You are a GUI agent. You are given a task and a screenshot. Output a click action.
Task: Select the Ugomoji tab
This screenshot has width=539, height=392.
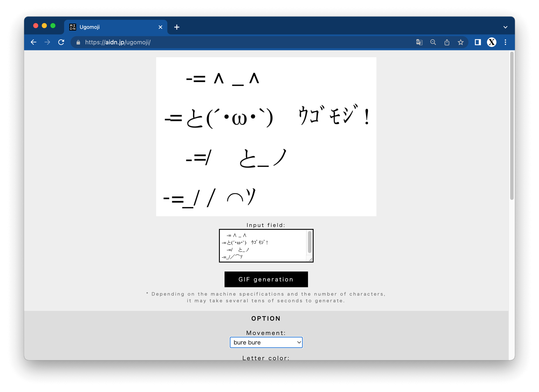[x=116, y=27]
